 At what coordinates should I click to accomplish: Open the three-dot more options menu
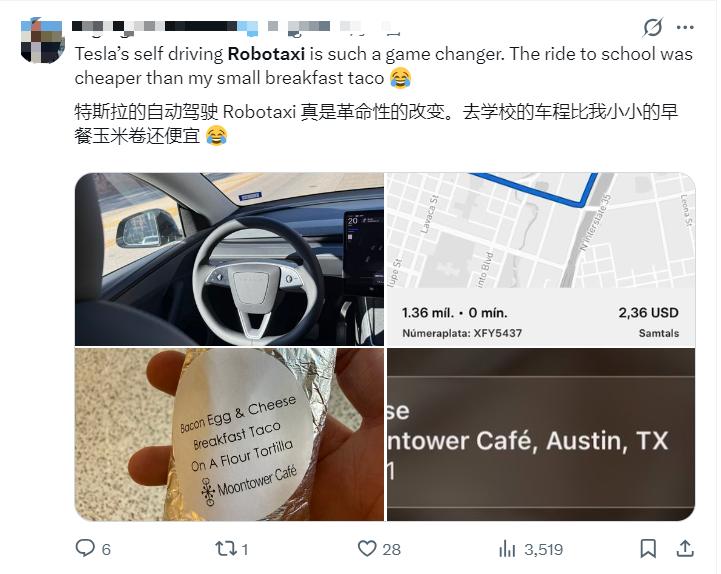click(x=685, y=28)
